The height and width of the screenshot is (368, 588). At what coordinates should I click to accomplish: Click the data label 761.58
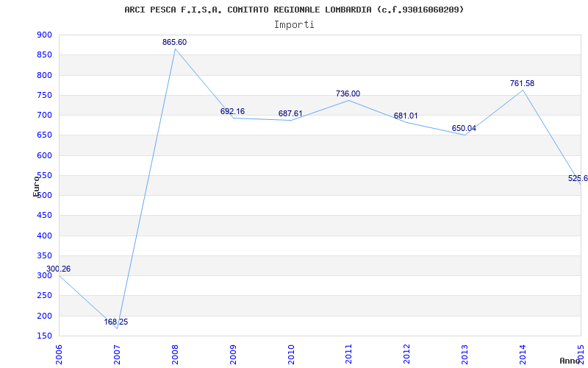522,83
